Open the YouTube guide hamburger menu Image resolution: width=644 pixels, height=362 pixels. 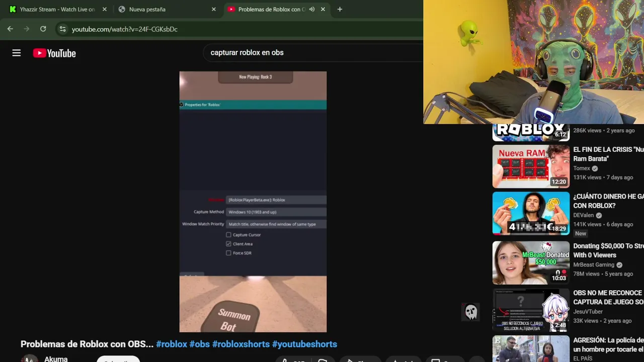coord(17,53)
